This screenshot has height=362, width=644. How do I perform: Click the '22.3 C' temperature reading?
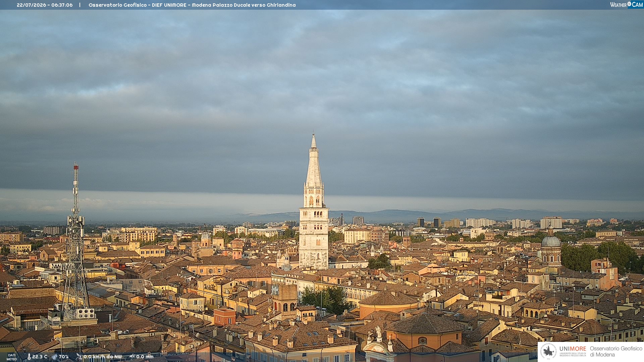coord(40,357)
